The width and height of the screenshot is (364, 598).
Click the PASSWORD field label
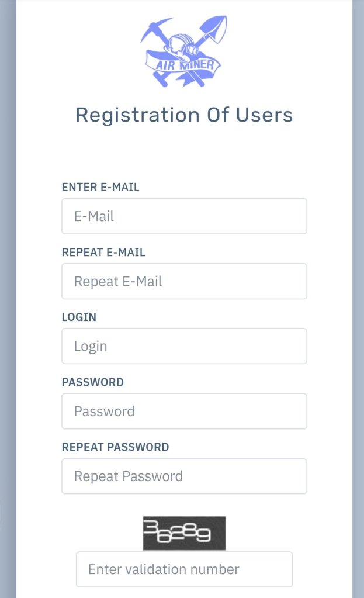(92, 382)
